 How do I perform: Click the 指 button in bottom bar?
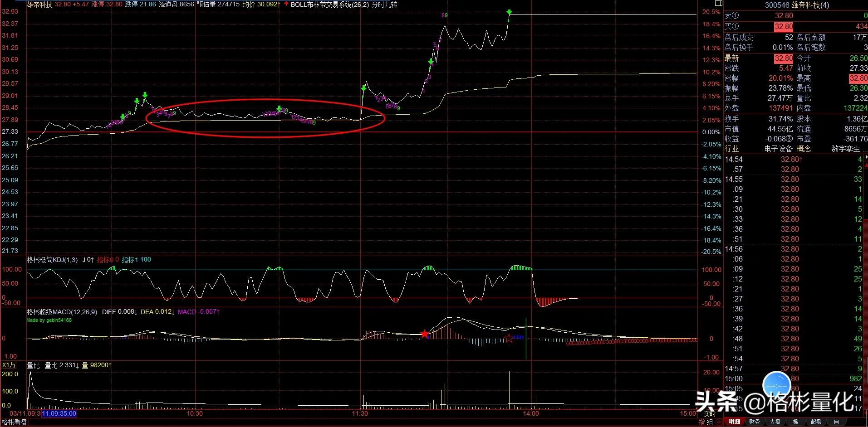tap(702, 422)
